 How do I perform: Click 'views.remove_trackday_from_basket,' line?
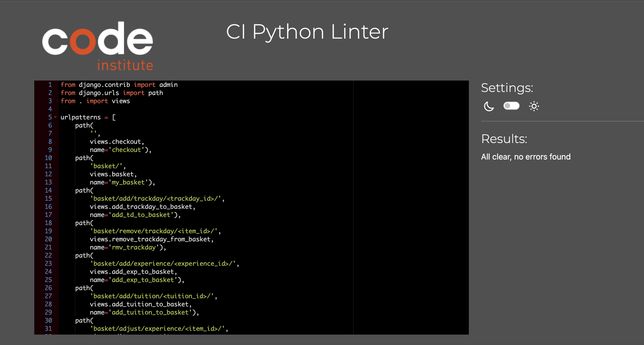pos(152,239)
